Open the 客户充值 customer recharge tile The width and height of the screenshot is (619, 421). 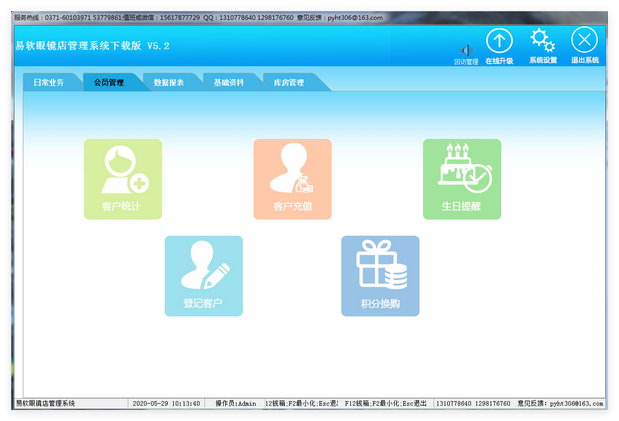coord(292,179)
